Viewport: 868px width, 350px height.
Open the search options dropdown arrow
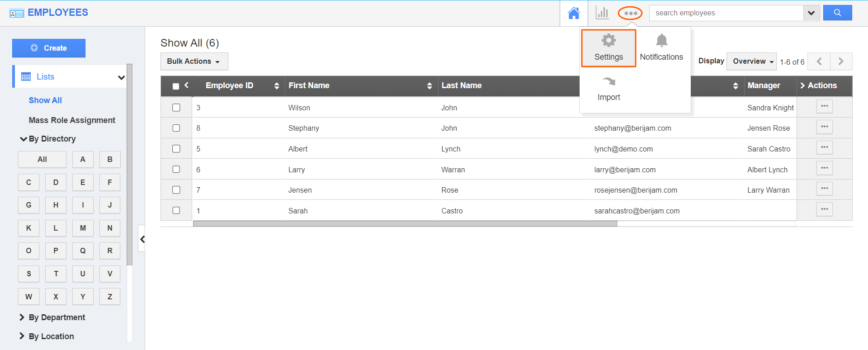coord(811,13)
